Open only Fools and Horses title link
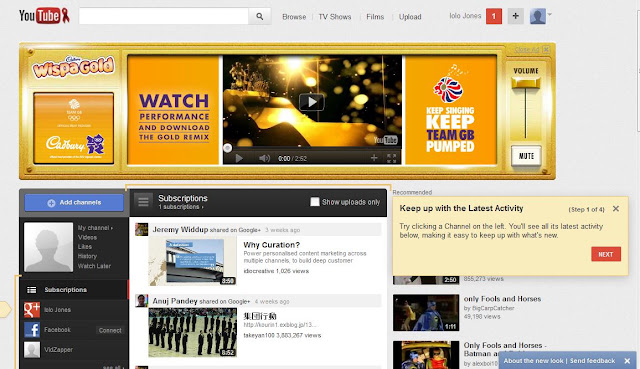 pos(502,299)
